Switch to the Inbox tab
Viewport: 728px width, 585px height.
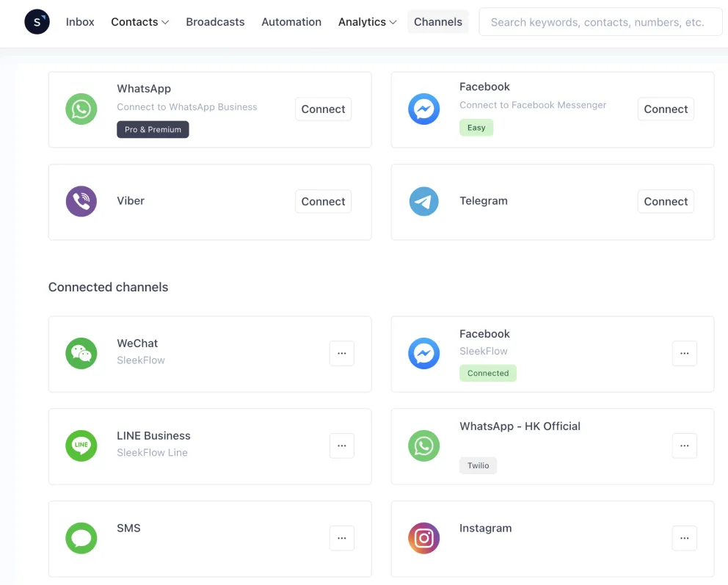[79, 22]
